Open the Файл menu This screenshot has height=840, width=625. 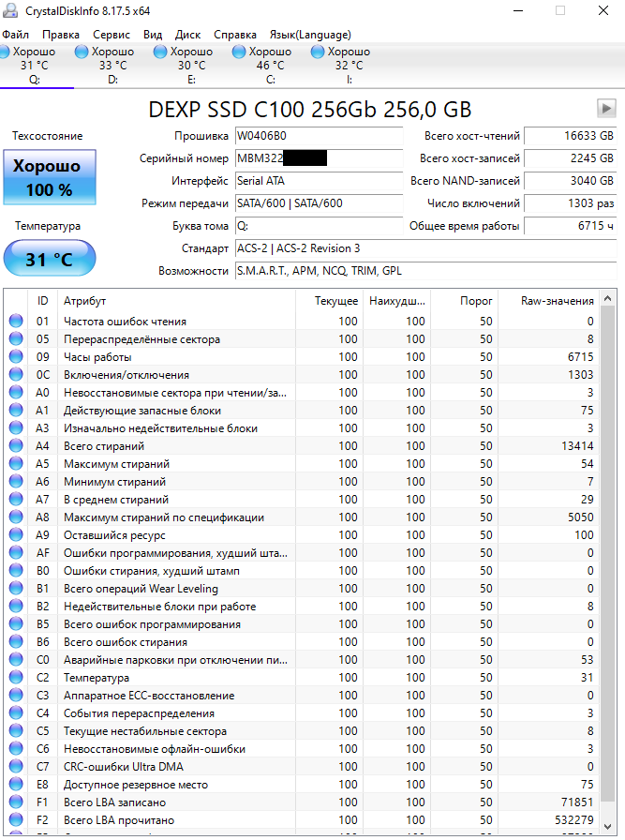pos(16,35)
